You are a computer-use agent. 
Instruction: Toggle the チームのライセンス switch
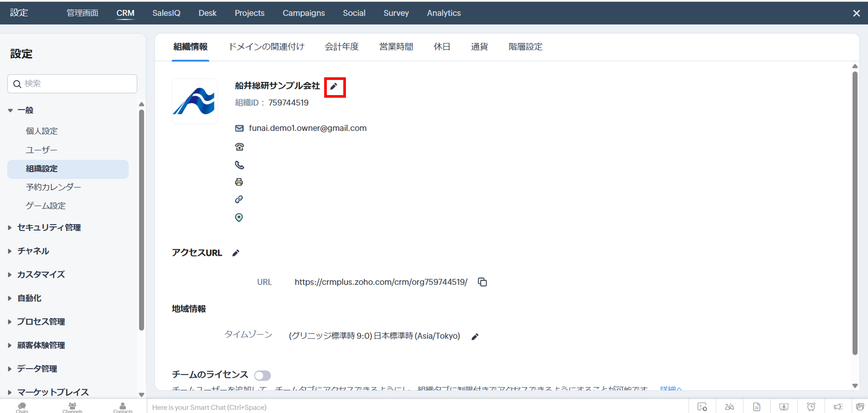click(x=263, y=375)
